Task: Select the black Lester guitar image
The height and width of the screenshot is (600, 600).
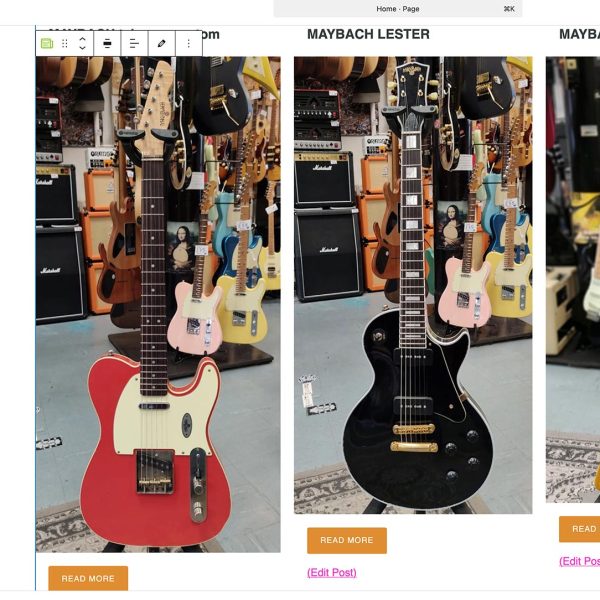Action: (x=413, y=285)
